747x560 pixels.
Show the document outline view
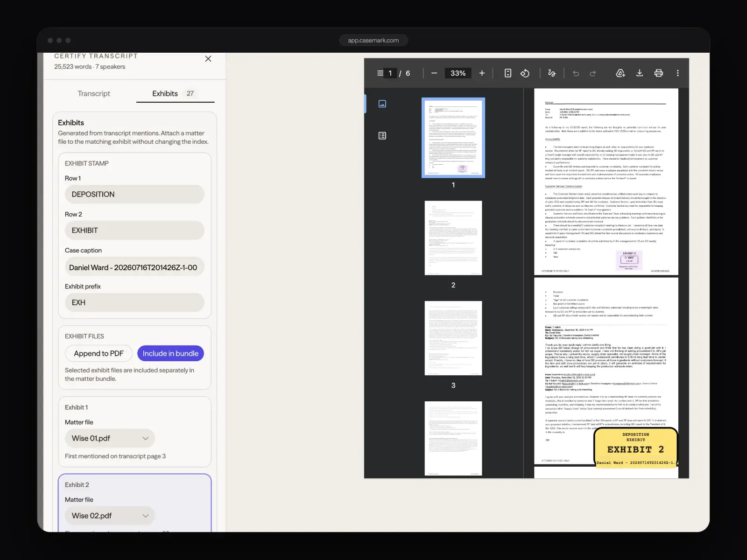coord(382,136)
